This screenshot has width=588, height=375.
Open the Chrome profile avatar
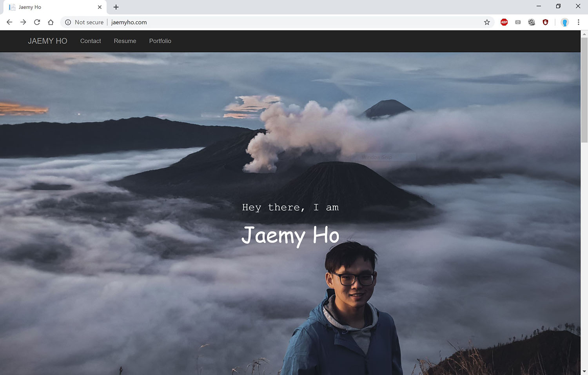click(x=564, y=22)
